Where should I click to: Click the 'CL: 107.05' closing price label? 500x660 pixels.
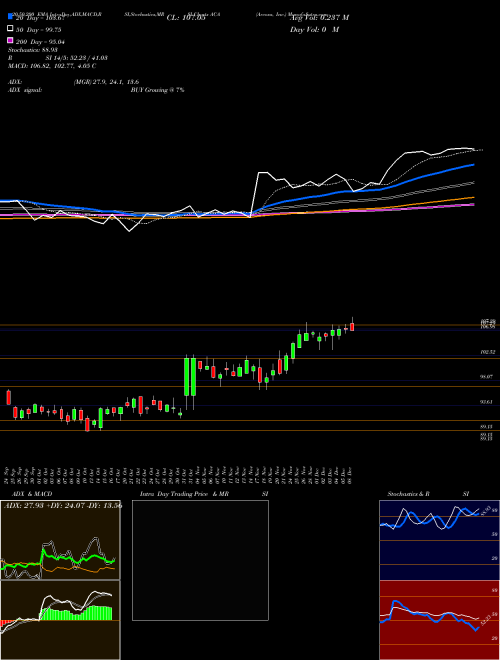pos(186,18)
